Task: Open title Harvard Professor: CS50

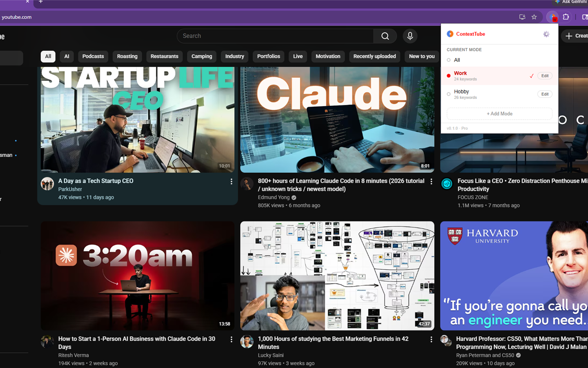Action: coord(522,343)
